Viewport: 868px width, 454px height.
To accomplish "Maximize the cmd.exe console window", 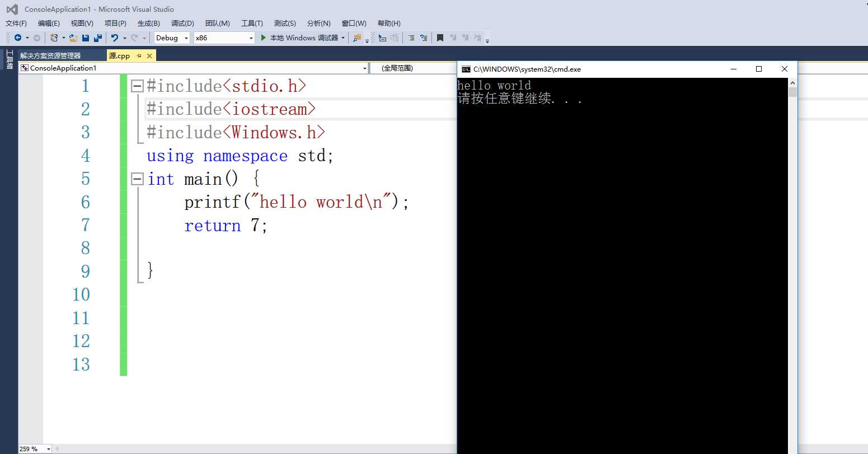I will 759,69.
